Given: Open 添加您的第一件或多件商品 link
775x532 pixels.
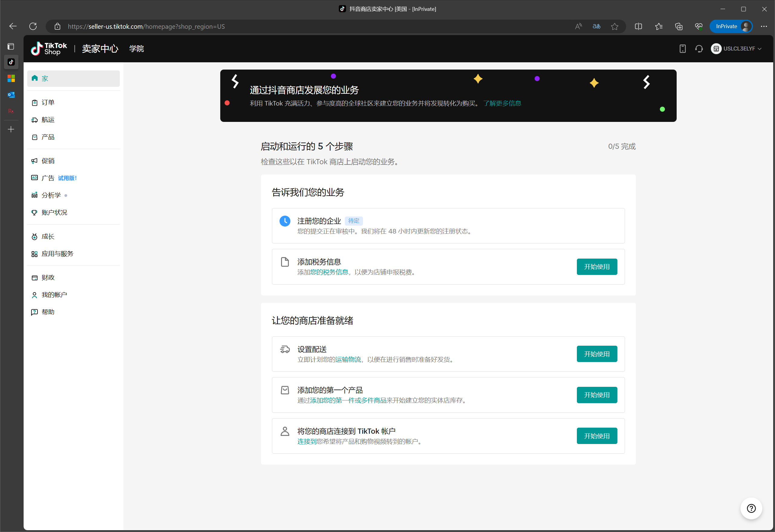Looking at the screenshot, I should (348, 400).
